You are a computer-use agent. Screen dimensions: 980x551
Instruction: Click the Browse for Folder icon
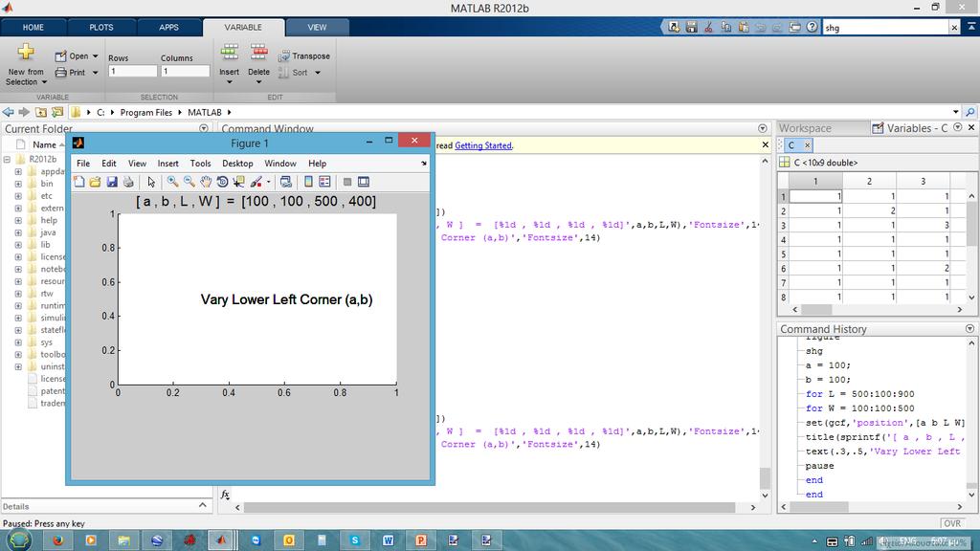click(57, 112)
